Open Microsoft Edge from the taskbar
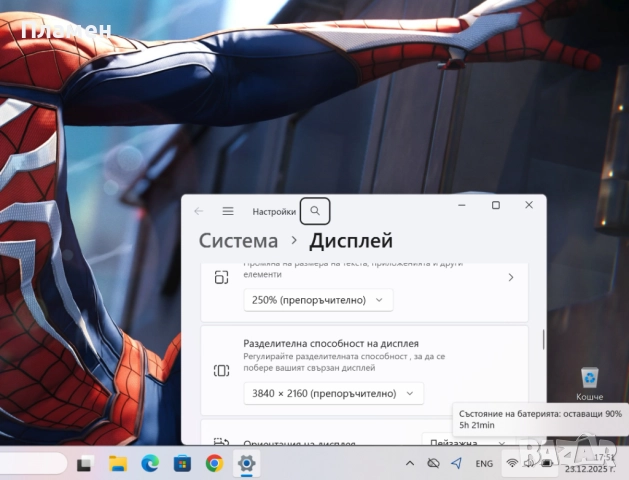The image size is (629, 480). coord(150,464)
